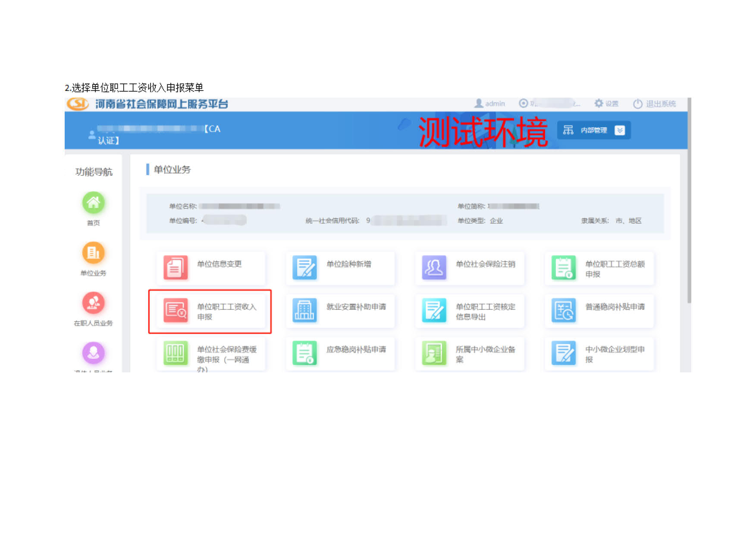Open the 单位职工工资收入申报 icon
756x534 pixels.
[x=176, y=310]
